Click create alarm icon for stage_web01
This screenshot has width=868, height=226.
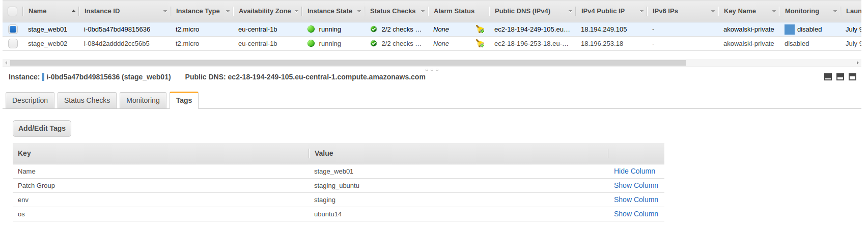point(480,30)
